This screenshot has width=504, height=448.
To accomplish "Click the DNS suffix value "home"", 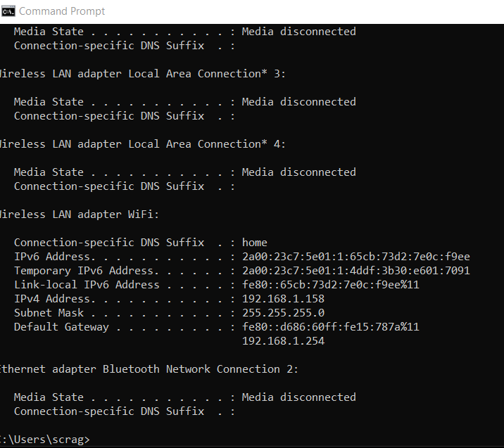I will pyautogui.click(x=255, y=243).
